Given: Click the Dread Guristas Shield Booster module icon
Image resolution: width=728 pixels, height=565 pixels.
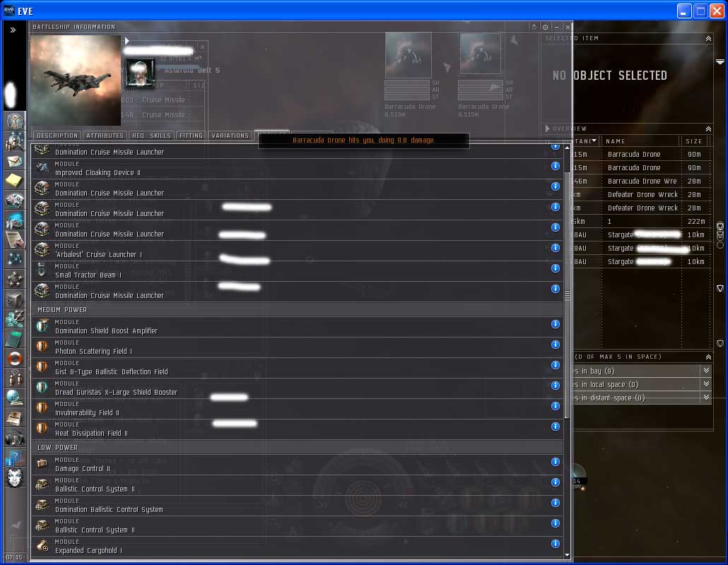Looking at the screenshot, I should tap(42, 387).
